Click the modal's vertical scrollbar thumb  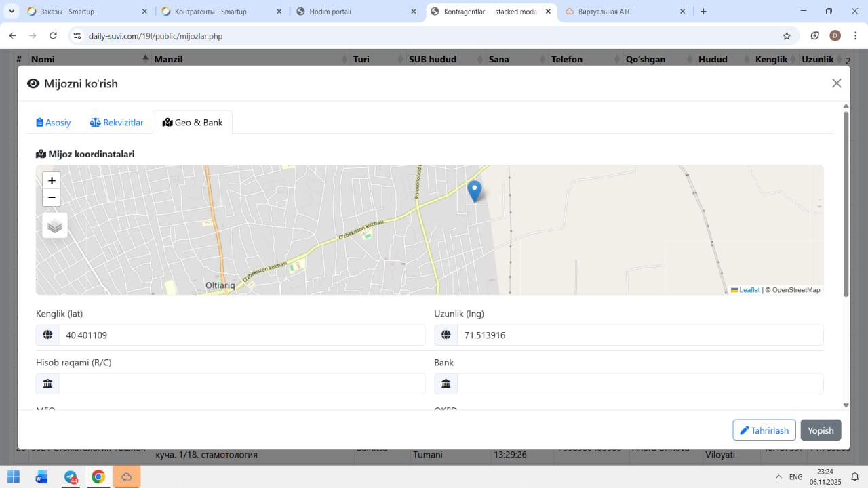tap(846, 203)
